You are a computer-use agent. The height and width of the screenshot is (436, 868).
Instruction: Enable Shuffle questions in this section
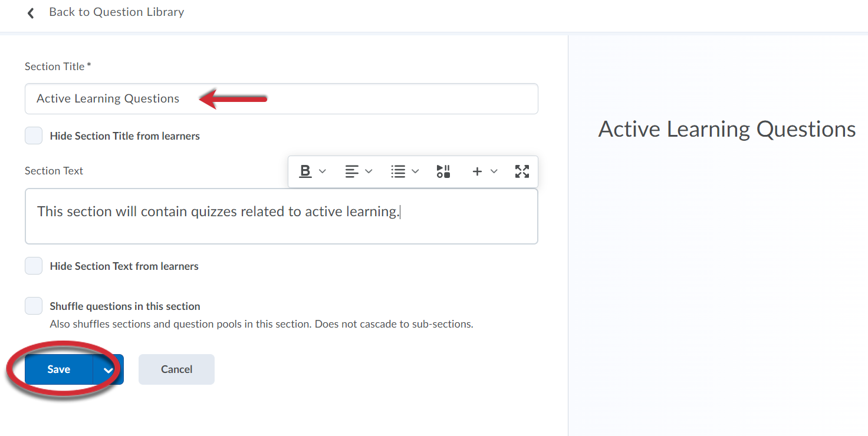coord(34,306)
